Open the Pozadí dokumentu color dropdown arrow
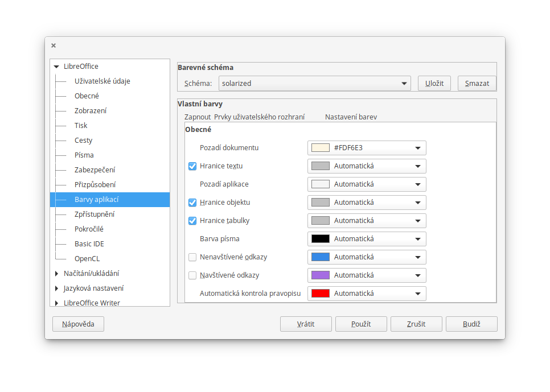 click(418, 148)
